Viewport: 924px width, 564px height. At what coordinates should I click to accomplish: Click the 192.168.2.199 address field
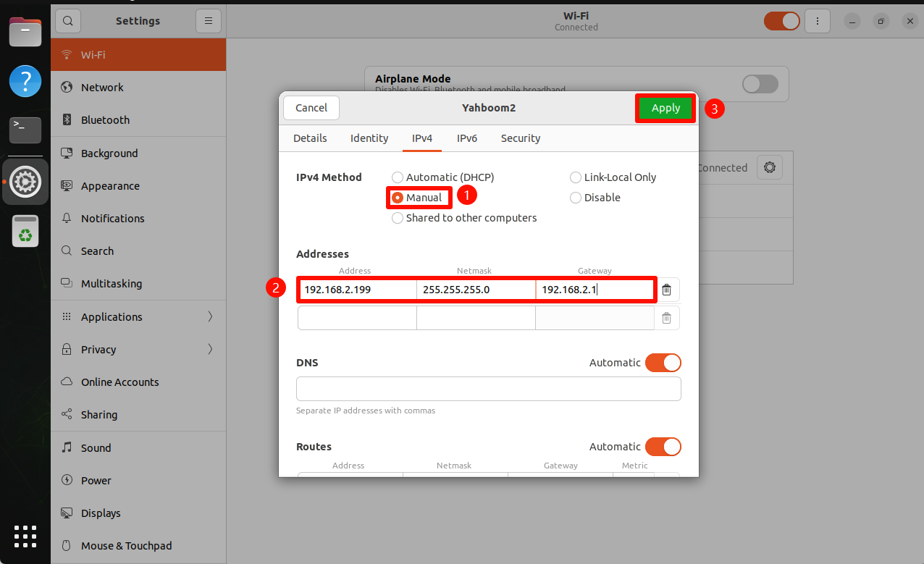coord(358,290)
